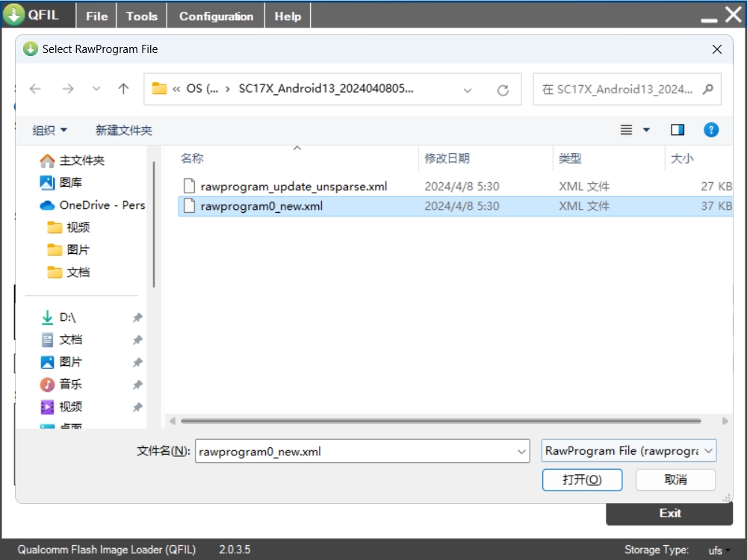The image size is (747, 560).
Task: Open the OneDrive 图片 folder
Action: coord(69,250)
